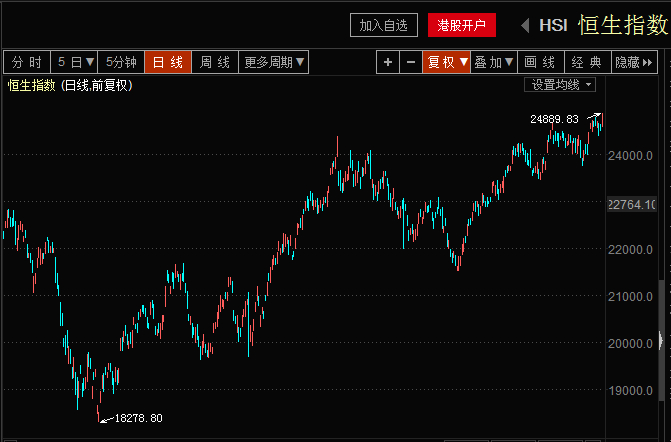Select the 5分钟 chart period
The width and height of the screenshot is (671, 442).
(121, 62)
